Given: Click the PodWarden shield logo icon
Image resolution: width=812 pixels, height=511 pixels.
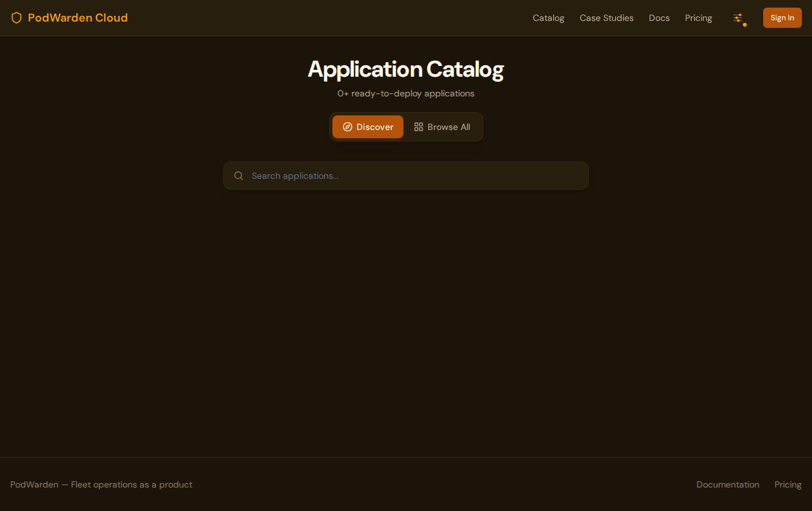Looking at the screenshot, I should pos(15,18).
